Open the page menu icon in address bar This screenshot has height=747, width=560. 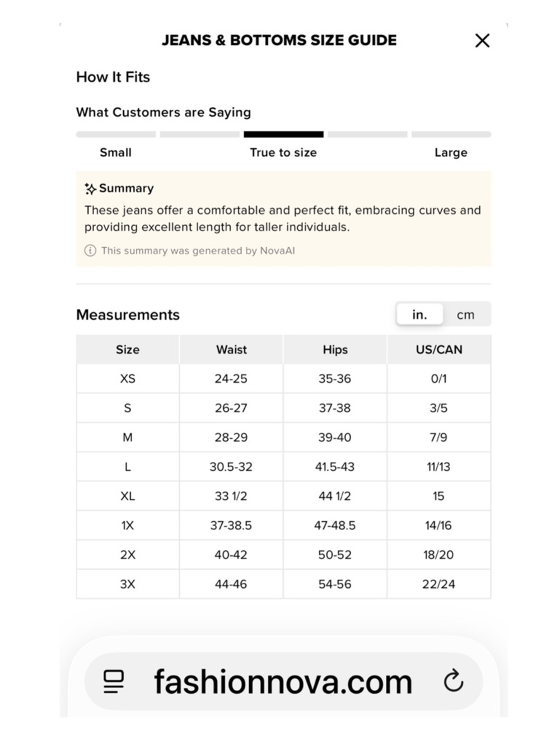pos(114,681)
